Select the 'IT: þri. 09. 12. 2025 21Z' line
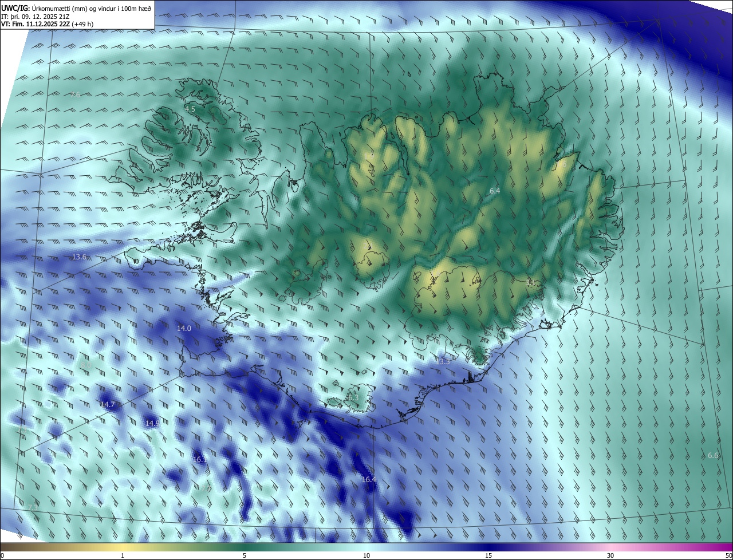Image resolution: width=733 pixels, height=560 pixels. coord(36,16)
